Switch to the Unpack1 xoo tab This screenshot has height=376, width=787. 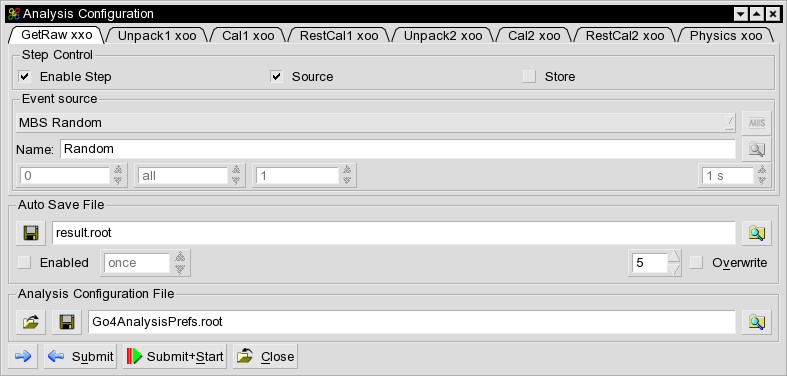[x=157, y=36]
